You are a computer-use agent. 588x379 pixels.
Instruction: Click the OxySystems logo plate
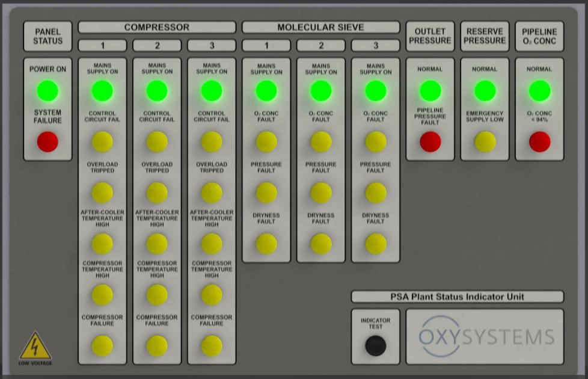pyautogui.click(x=485, y=336)
